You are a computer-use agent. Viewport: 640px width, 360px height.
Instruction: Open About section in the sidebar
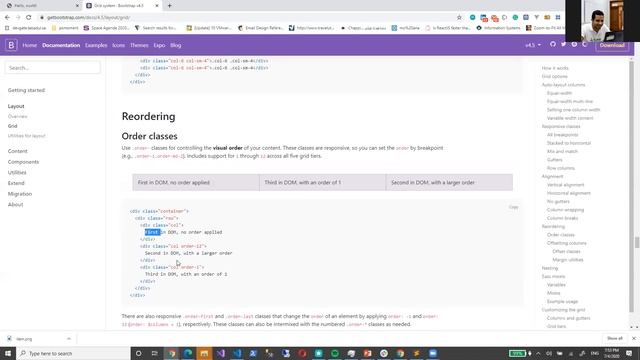tap(16, 204)
